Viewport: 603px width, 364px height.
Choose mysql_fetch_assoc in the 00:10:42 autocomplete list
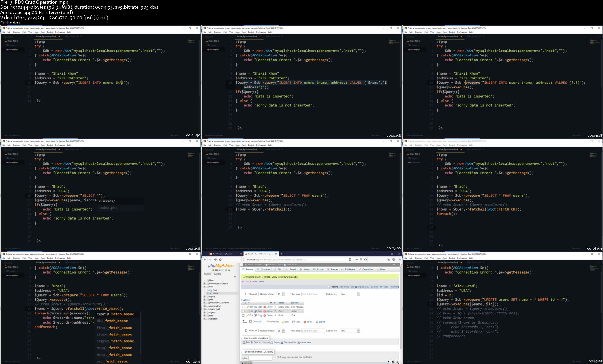coord(115,355)
